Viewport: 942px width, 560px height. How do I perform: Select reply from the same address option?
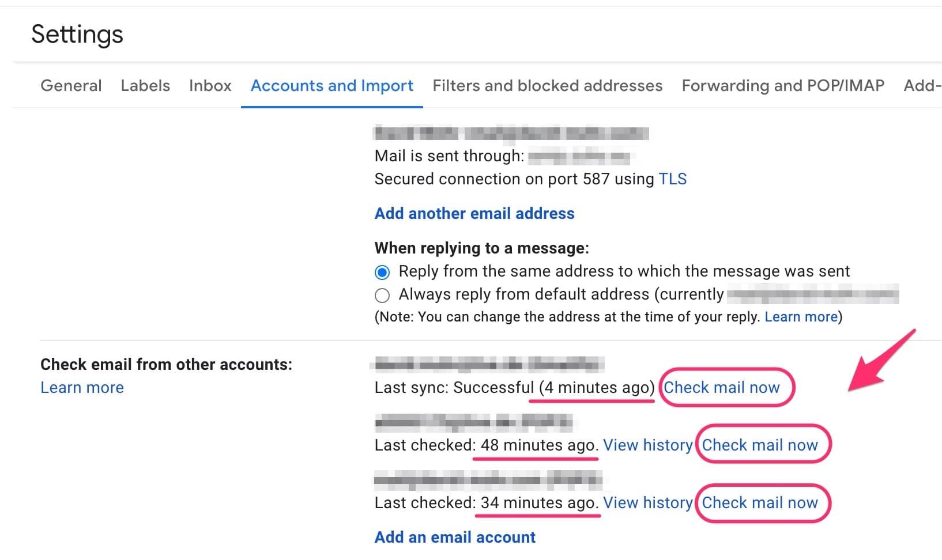tap(382, 271)
